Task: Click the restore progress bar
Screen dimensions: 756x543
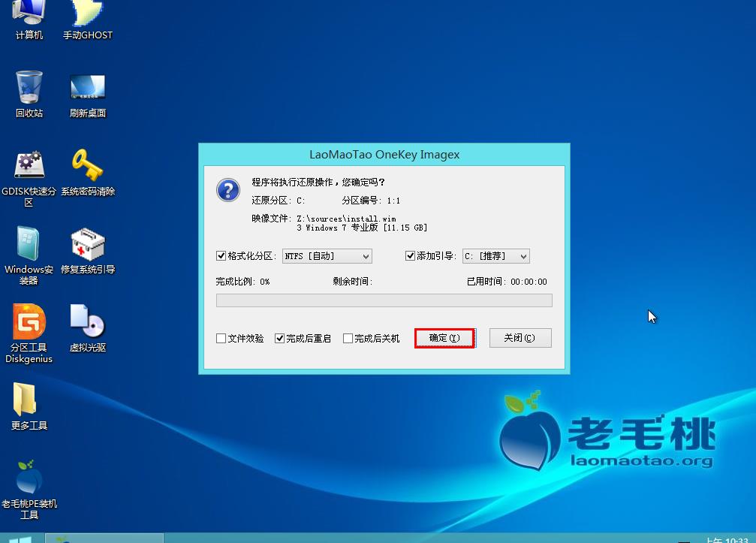Action: 384,300
